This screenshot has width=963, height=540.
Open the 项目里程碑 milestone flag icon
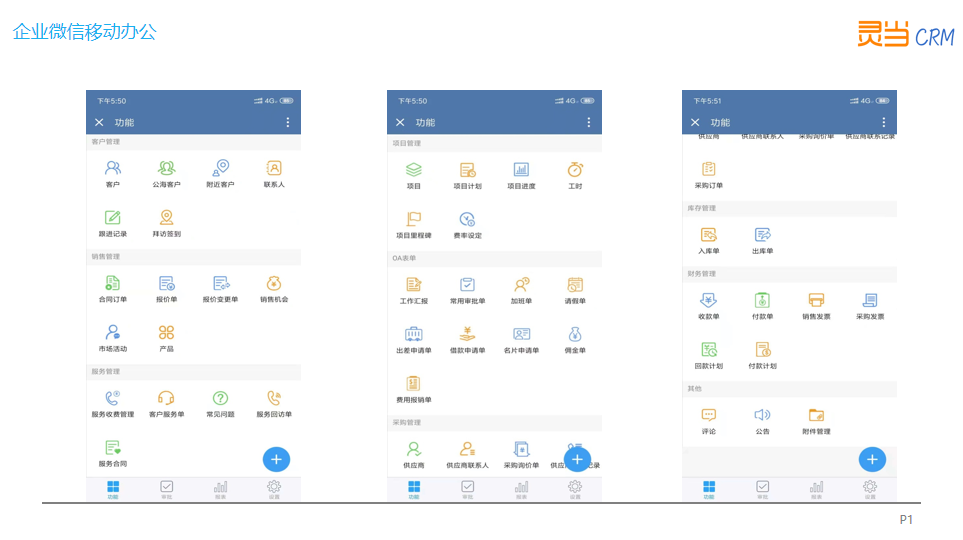[414, 219]
